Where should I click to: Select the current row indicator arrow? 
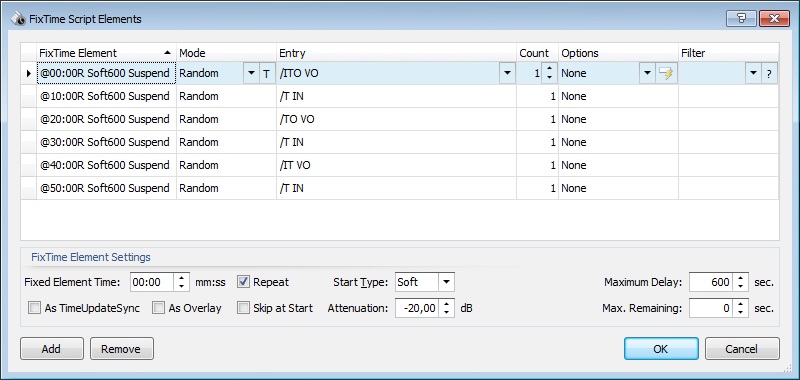(29, 73)
